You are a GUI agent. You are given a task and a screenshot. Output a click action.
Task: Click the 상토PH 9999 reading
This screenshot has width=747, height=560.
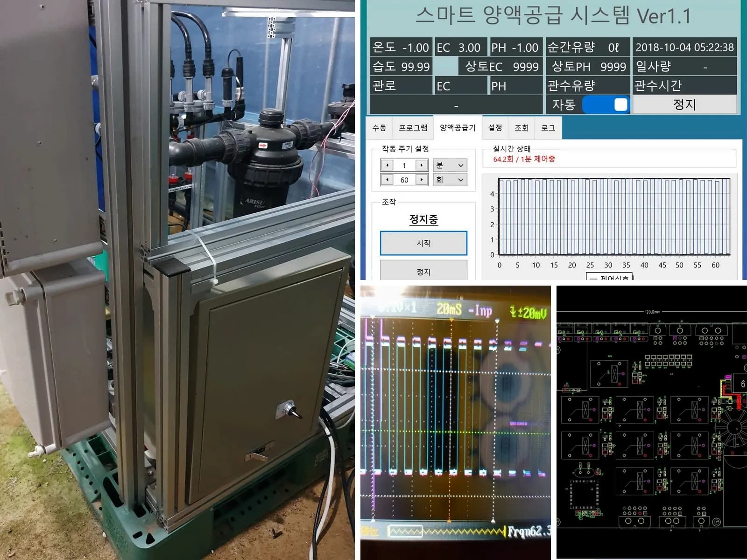(x=587, y=66)
